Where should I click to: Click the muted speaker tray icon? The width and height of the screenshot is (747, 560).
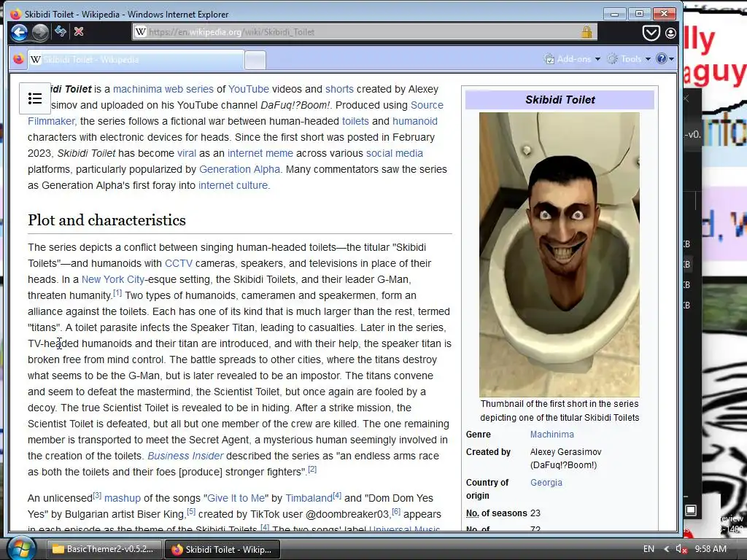(681, 549)
